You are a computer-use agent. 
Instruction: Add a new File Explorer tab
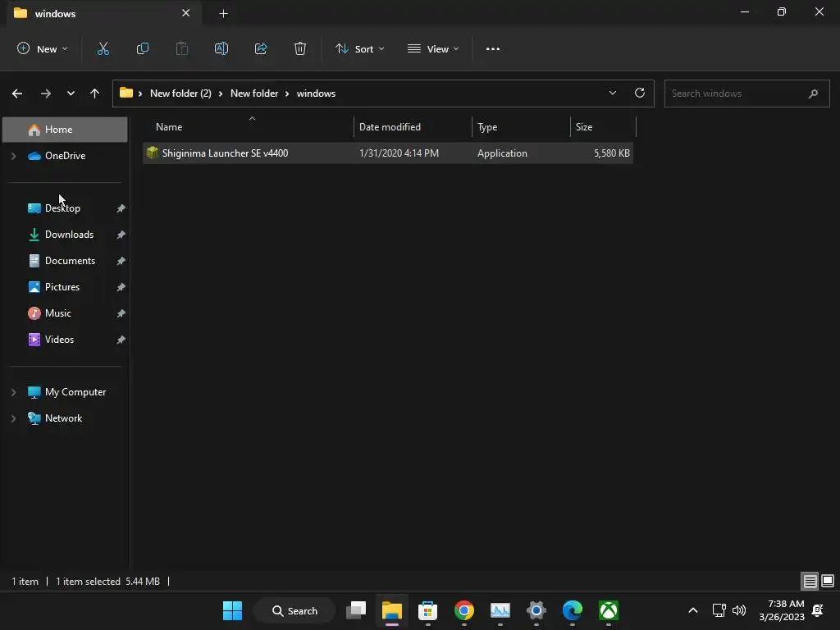point(224,13)
